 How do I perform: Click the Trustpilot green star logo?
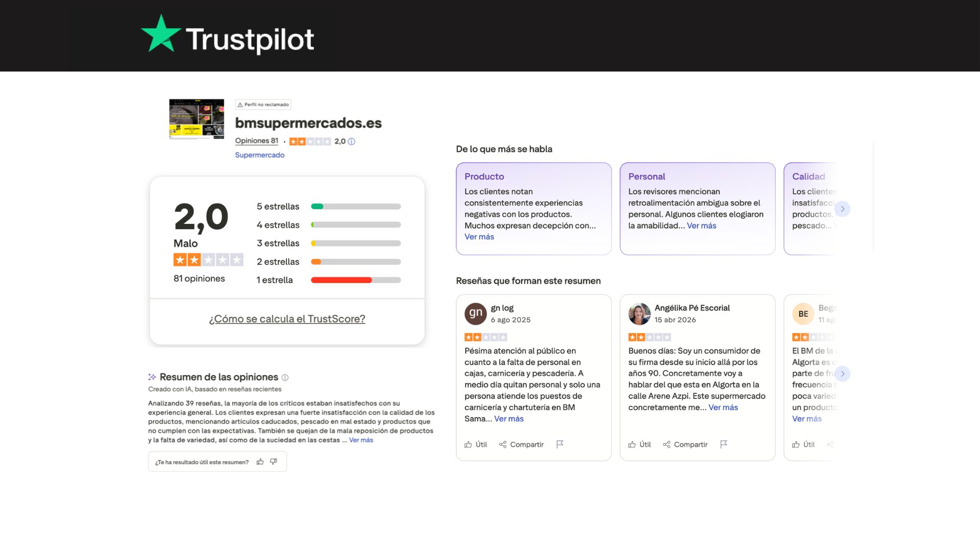[x=161, y=34]
